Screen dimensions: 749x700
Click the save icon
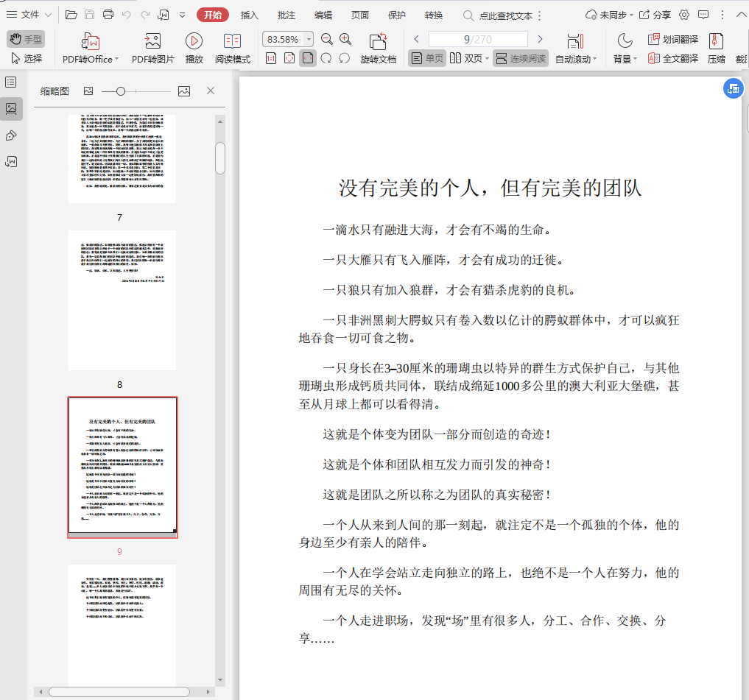[89, 15]
